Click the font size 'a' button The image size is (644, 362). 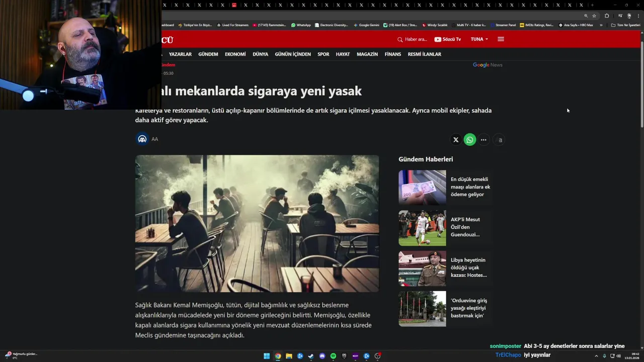500,140
